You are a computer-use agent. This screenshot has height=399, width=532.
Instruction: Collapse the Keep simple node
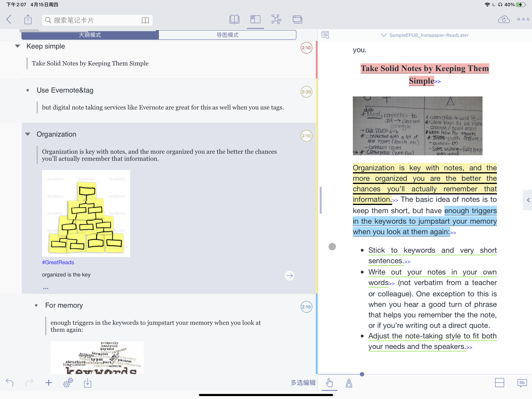click(x=17, y=46)
